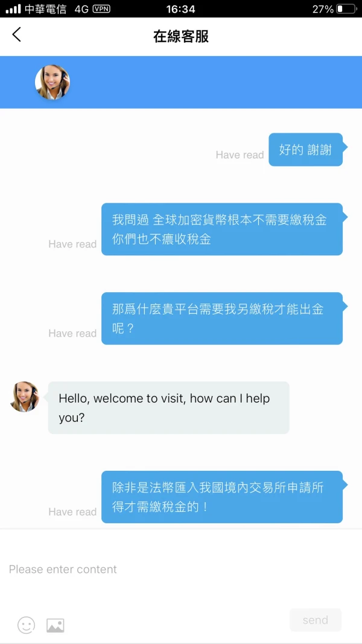Tap the 中華電信 carrier label
The height and width of the screenshot is (644, 362).
pos(46,9)
